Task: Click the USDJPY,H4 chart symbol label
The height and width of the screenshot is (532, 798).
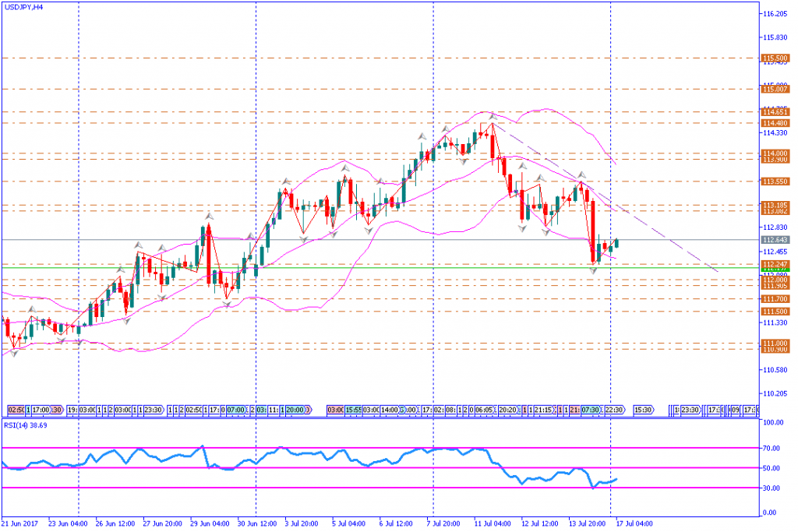Action: [23, 7]
